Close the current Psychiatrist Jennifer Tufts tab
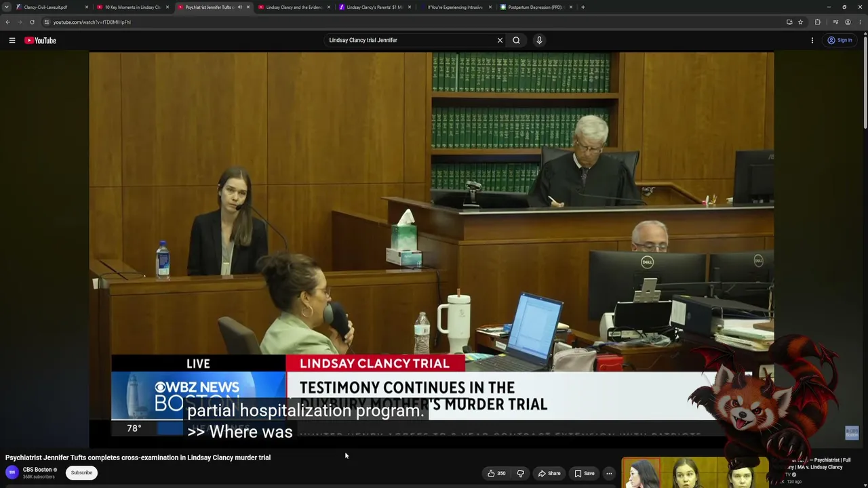This screenshot has height=488, width=868. point(248,7)
